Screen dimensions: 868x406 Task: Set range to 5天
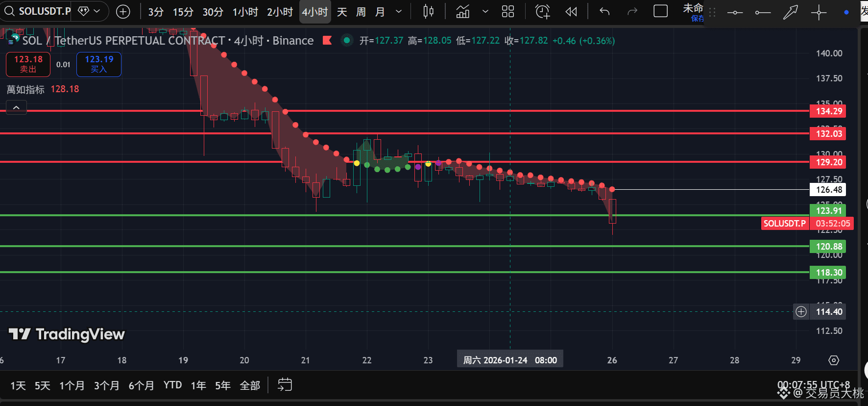[x=43, y=385]
